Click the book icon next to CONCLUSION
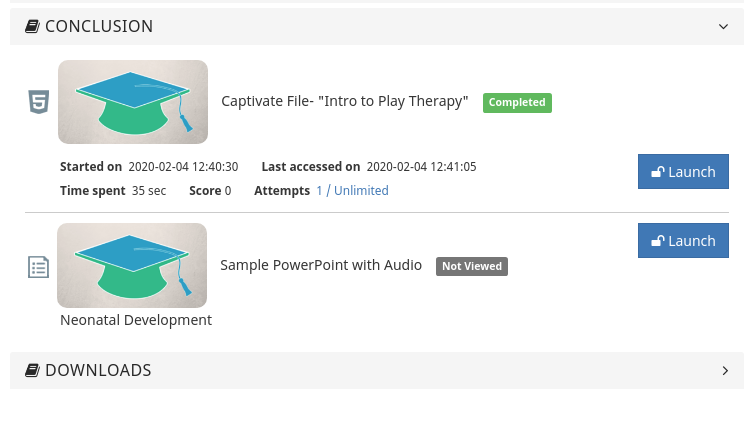The width and height of the screenshot is (750, 423). click(x=32, y=27)
